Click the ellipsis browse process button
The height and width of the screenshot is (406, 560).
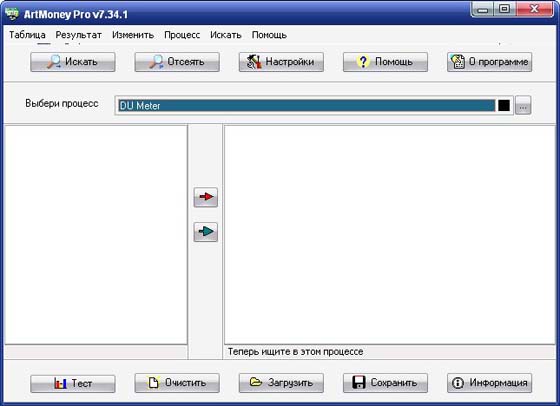pyautogui.click(x=523, y=106)
